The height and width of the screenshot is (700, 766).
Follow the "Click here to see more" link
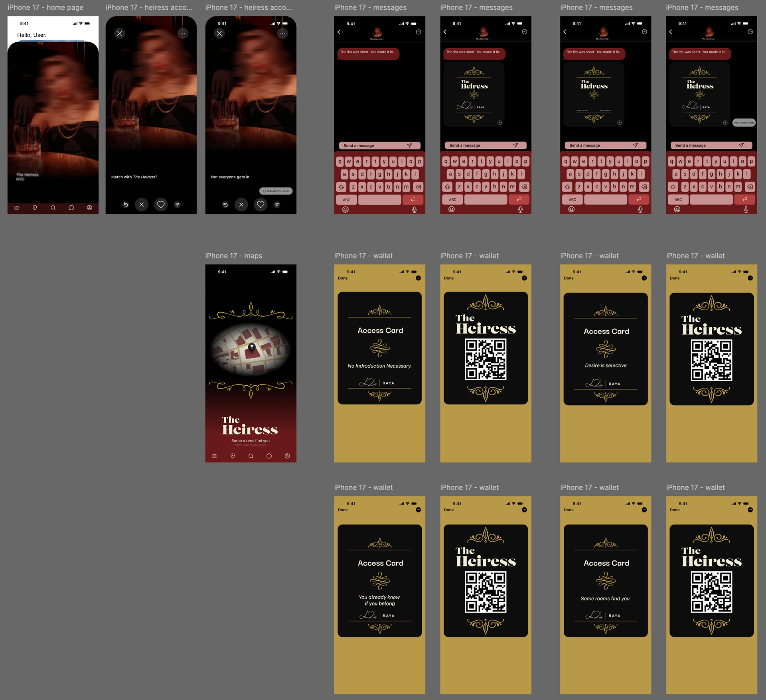pyautogui.click(x=251, y=445)
